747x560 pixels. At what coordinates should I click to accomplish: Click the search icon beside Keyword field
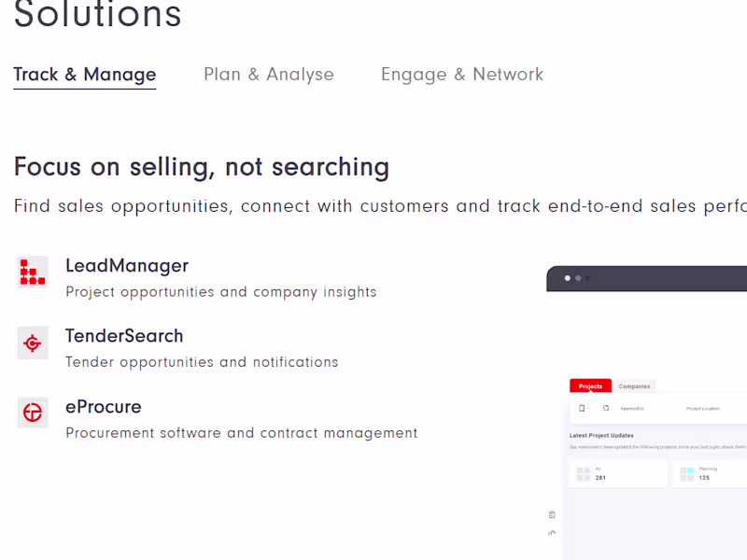coord(606,408)
